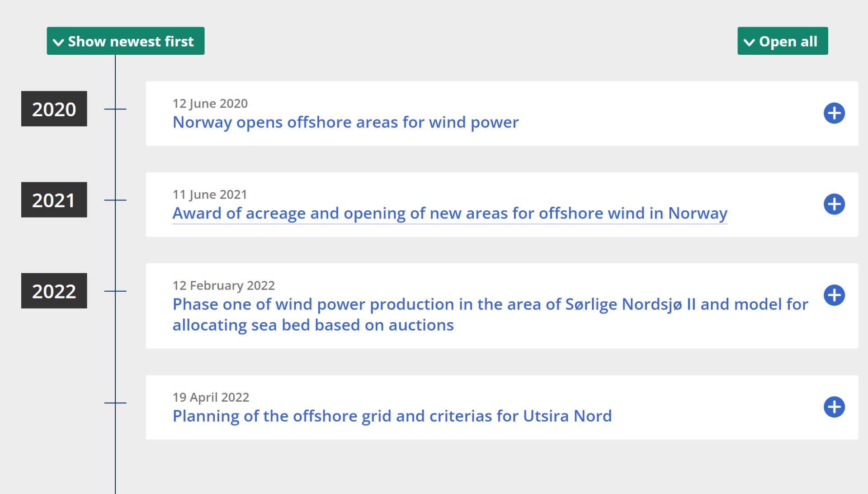Click the chevron in Show newest first

(58, 42)
